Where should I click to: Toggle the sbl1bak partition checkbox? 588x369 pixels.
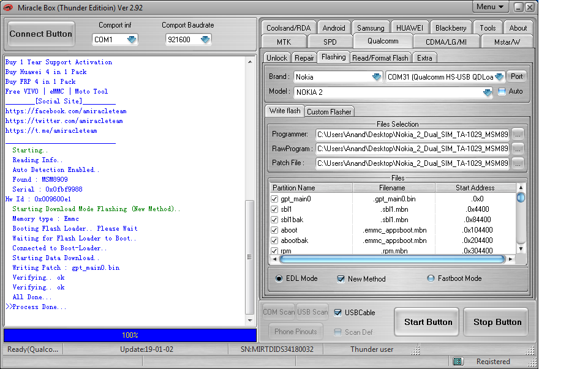click(x=274, y=220)
